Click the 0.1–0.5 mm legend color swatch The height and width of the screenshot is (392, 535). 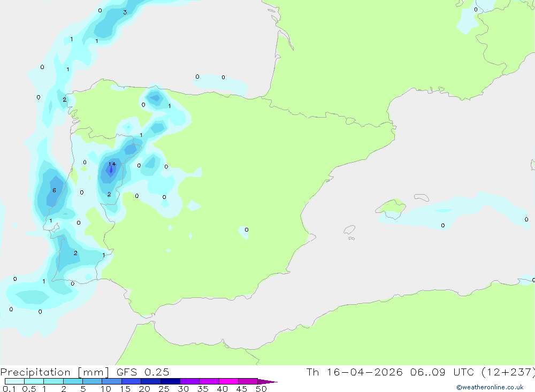pos(14,381)
